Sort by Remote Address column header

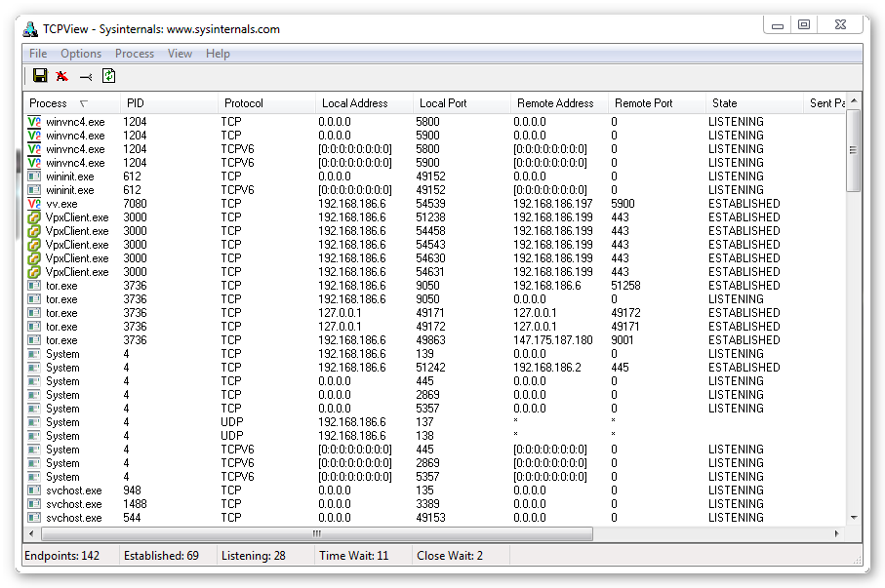(x=559, y=103)
